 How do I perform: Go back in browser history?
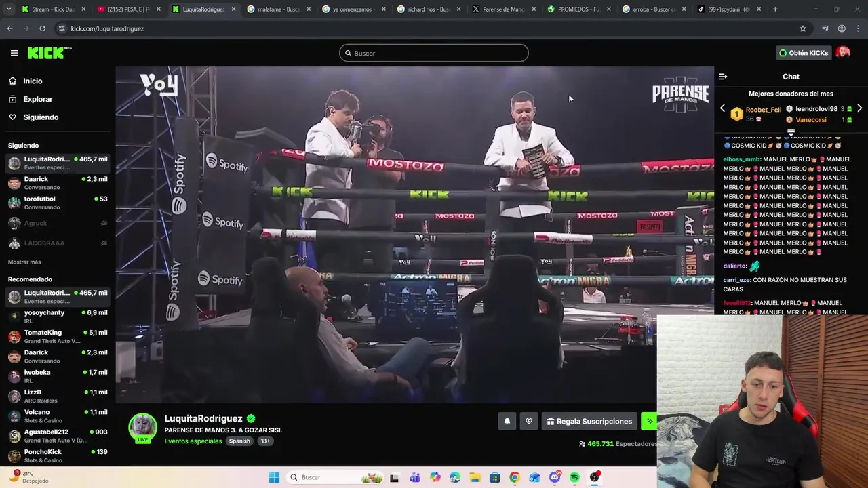pyautogui.click(x=9, y=28)
